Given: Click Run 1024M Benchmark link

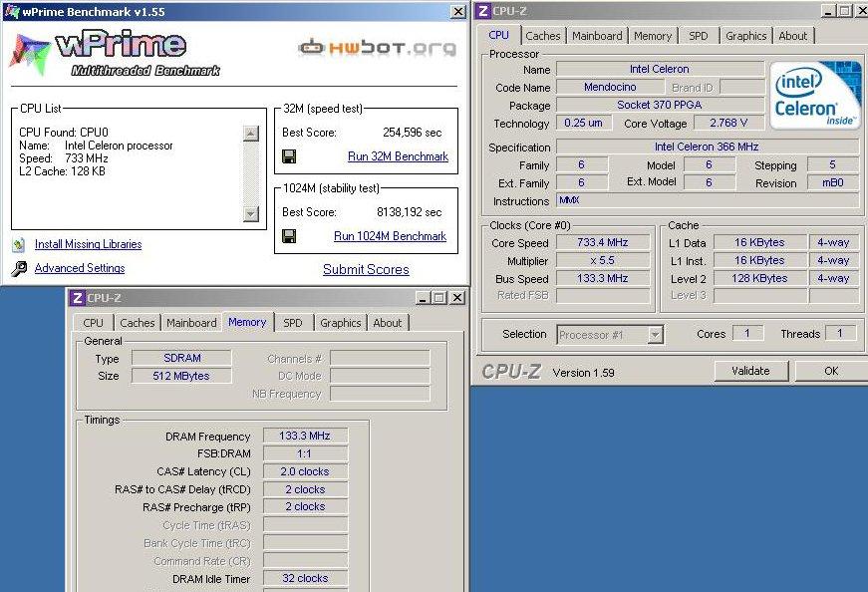Looking at the screenshot, I should (x=391, y=236).
